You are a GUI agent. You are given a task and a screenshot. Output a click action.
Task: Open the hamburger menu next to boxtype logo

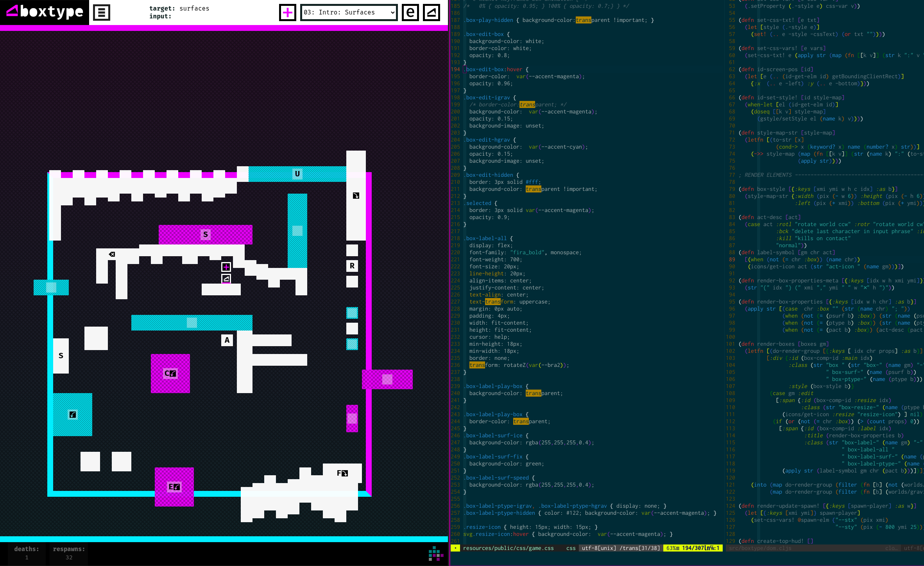pos(102,13)
